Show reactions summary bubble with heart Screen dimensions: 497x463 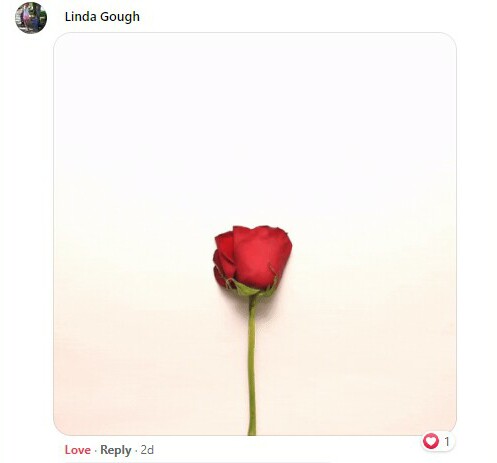pos(438,442)
